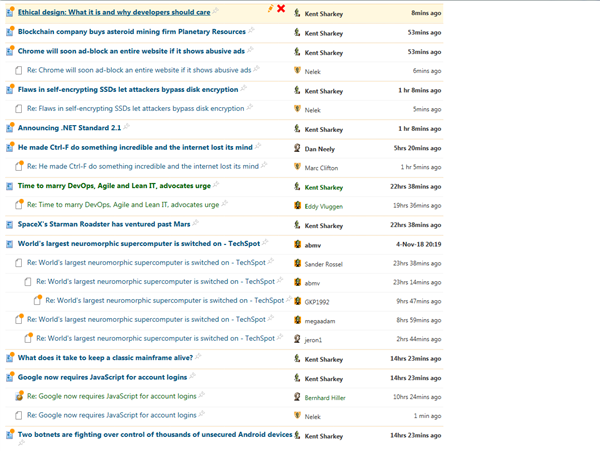This screenshot has height=451, width=600.
Task: Click the member badge icon next to Bernhard Hiller
Action: coord(297,397)
